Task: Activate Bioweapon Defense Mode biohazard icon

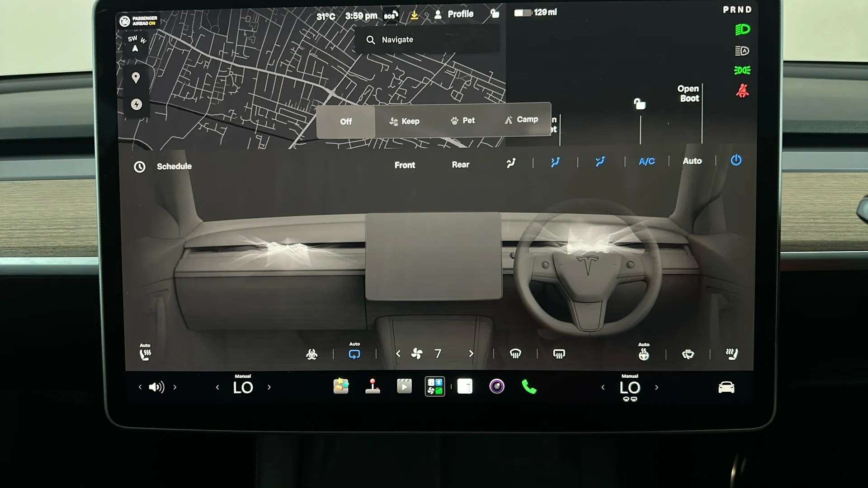Action: click(311, 354)
